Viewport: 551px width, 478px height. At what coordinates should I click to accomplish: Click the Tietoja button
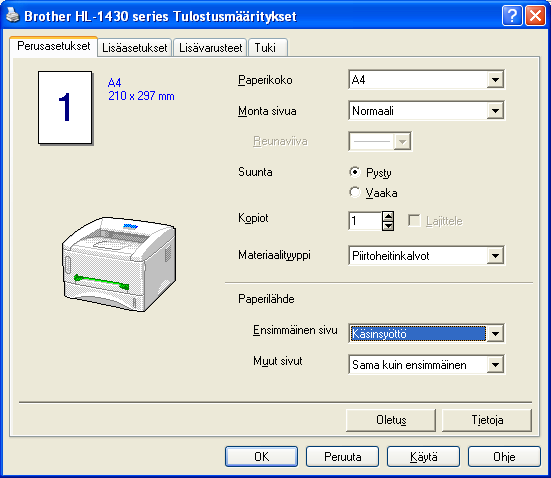(x=487, y=420)
